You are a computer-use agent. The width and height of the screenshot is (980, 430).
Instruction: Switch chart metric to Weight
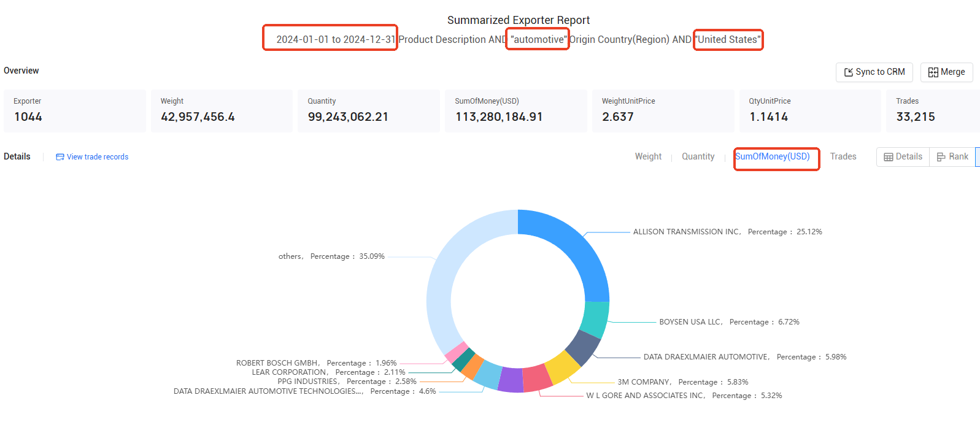(648, 156)
